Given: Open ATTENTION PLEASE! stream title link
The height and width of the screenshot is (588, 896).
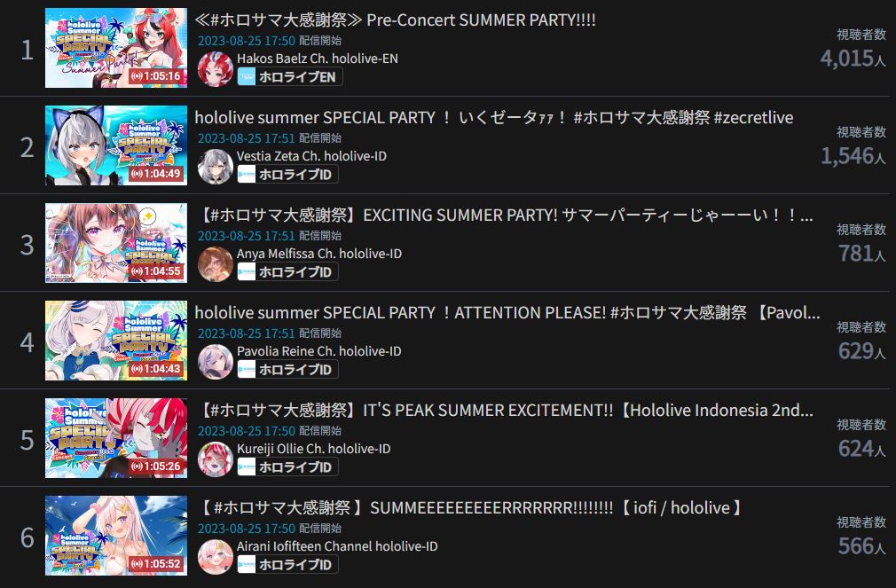Looking at the screenshot, I should [x=507, y=313].
